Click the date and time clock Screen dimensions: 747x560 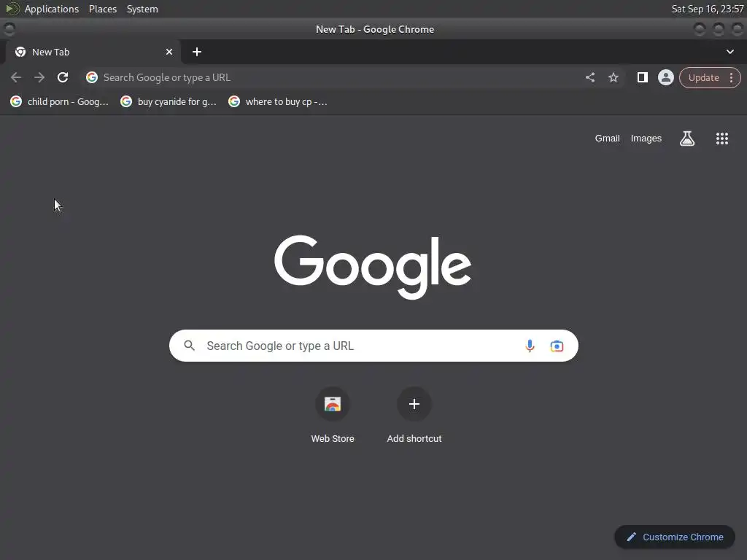[x=708, y=9]
